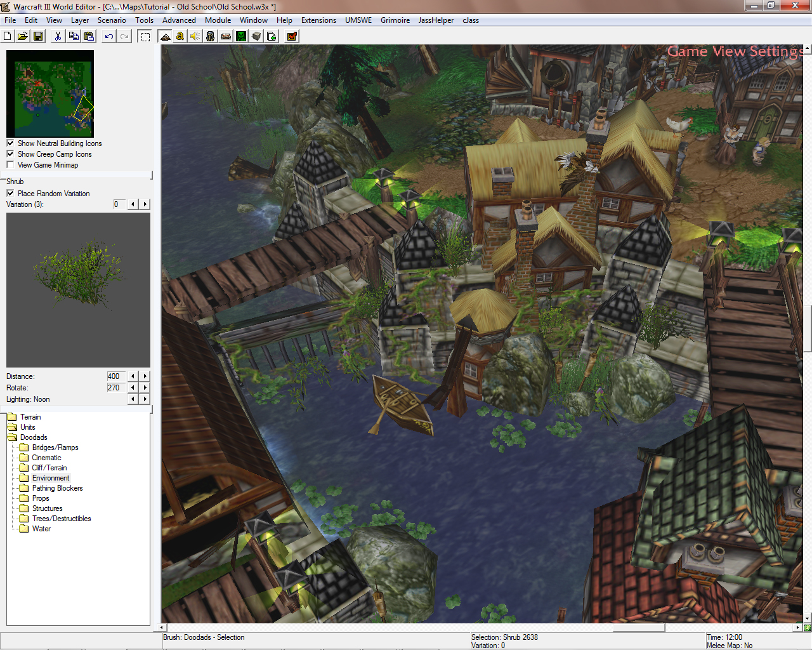Click the Test Map checkmark icon
The image size is (812, 650).
point(292,36)
